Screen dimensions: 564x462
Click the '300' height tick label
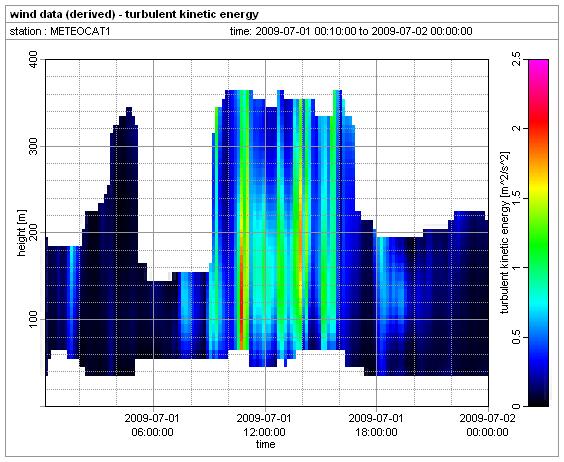click(x=33, y=146)
